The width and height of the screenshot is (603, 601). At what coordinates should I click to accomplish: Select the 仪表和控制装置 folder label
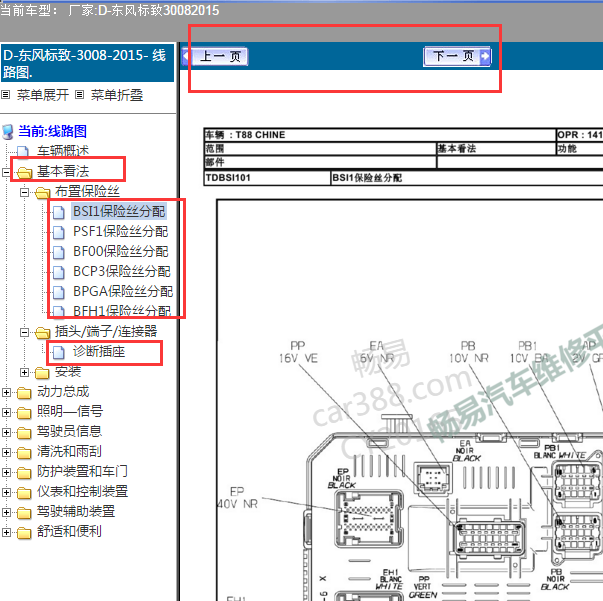82,491
